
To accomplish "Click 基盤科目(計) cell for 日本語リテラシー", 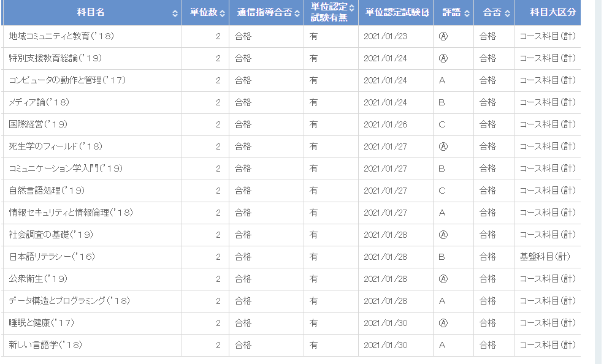I will 545,257.
